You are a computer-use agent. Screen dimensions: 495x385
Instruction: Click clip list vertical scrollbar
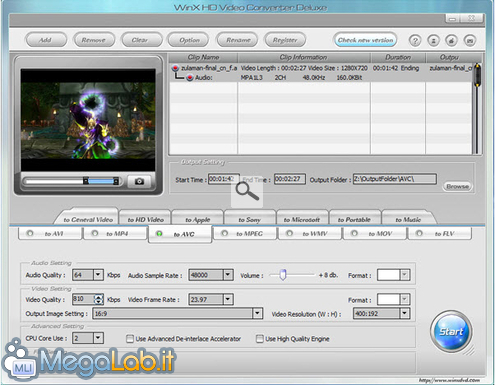coord(477,108)
